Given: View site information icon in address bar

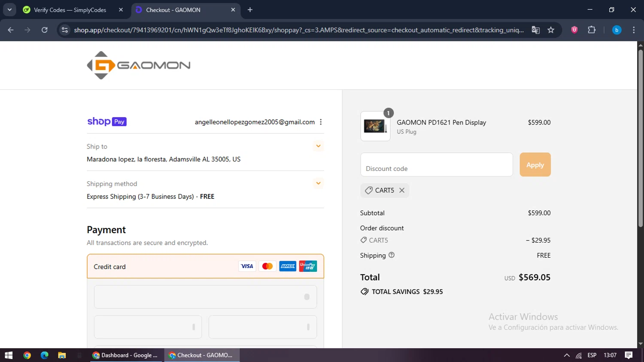Looking at the screenshot, I should click(65, 30).
